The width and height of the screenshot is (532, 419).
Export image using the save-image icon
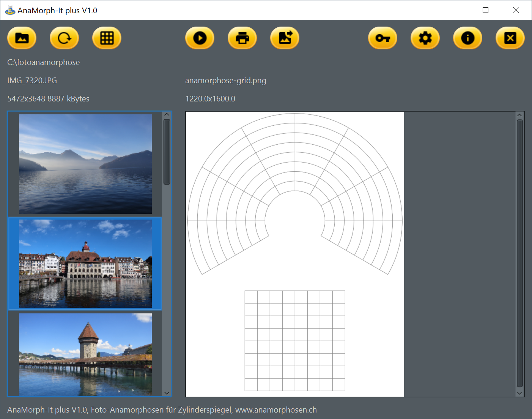click(285, 38)
